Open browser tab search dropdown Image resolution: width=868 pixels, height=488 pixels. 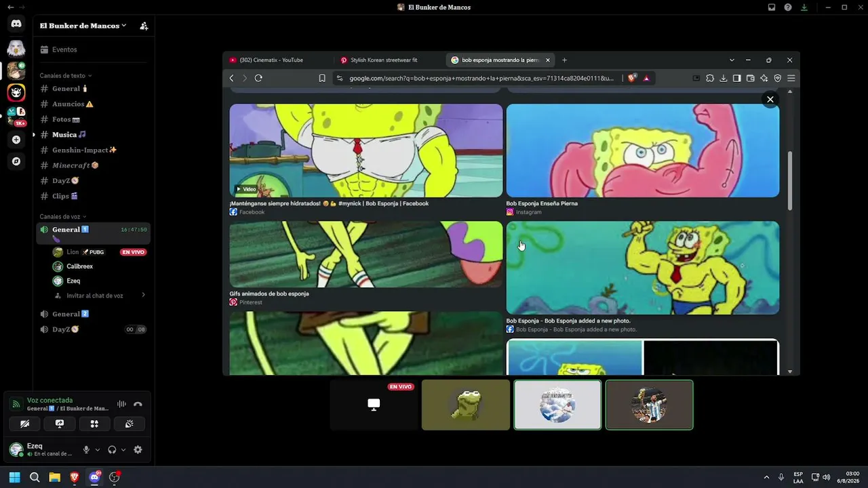point(732,60)
